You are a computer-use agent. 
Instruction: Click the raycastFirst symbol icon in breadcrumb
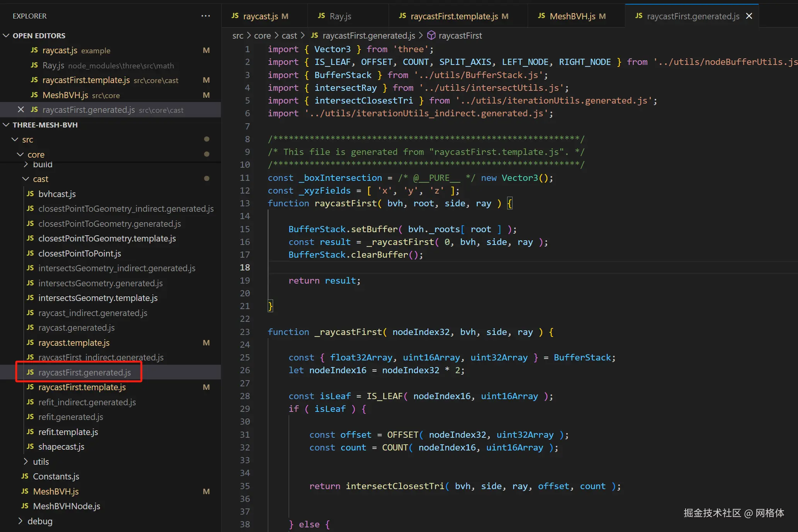(431, 36)
